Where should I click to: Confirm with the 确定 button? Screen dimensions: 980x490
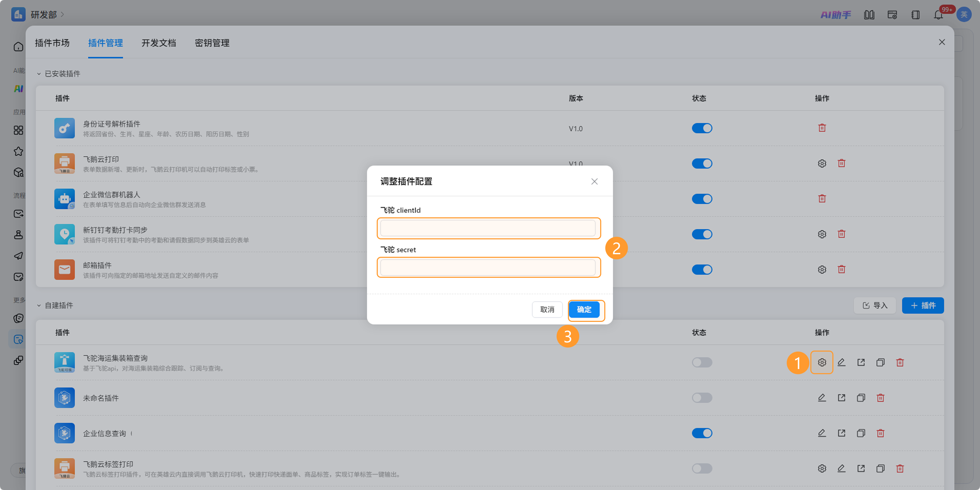(x=584, y=309)
